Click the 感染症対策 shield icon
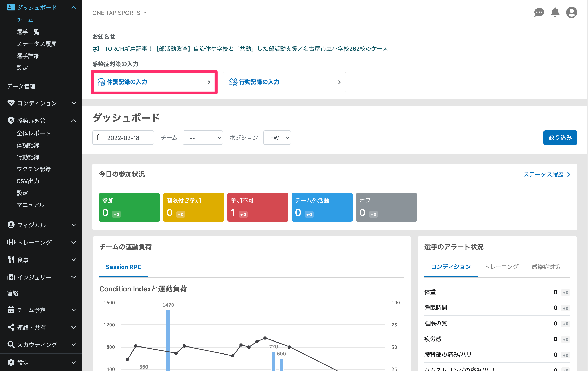 (11, 120)
